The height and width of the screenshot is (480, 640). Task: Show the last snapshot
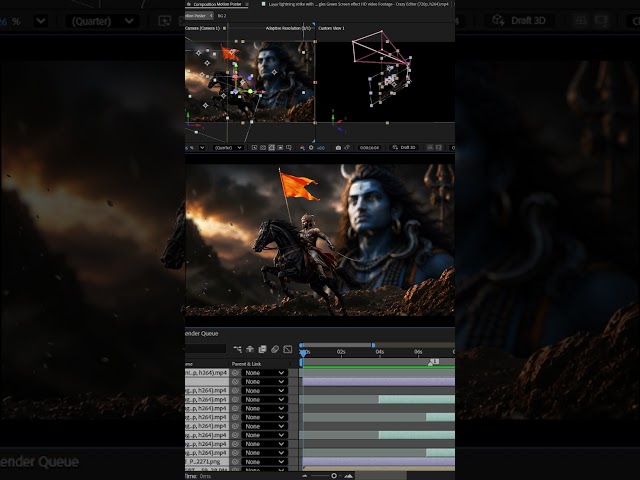[347, 147]
